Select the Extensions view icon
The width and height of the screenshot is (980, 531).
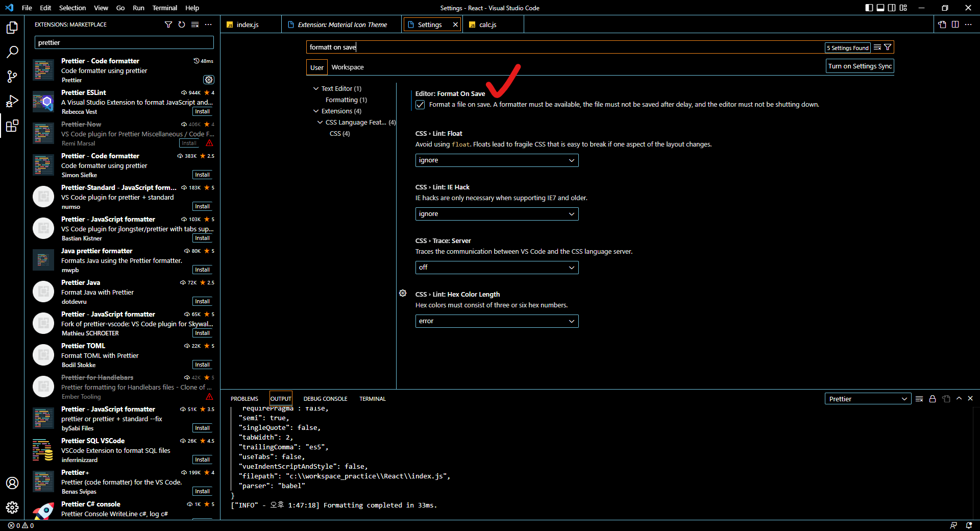point(12,126)
